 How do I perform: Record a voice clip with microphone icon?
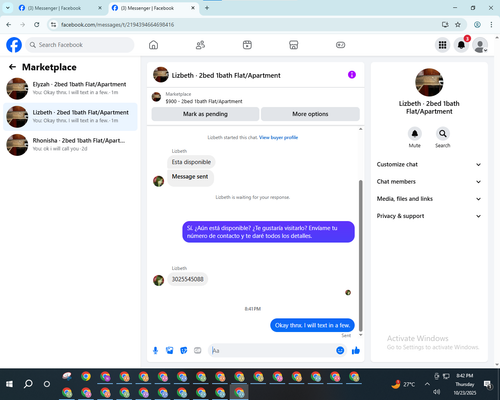coord(155,350)
